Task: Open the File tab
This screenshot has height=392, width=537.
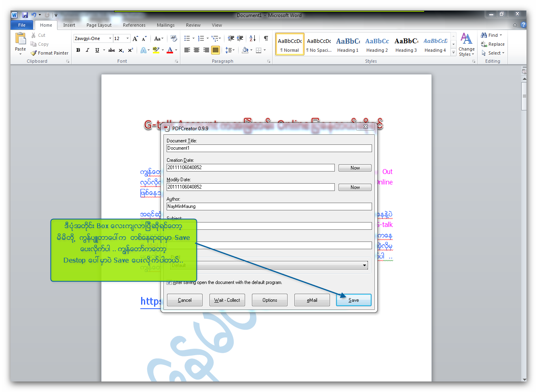Action: [x=22, y=25]
